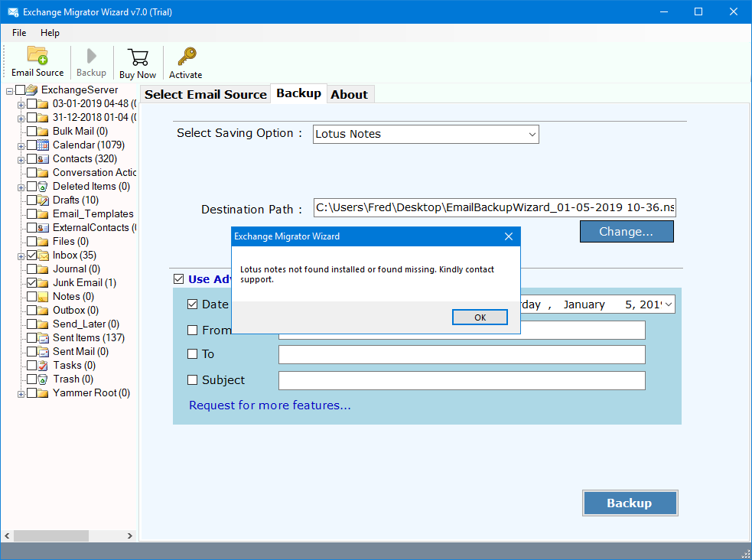
Task: Uncheck the Inbox folder checkbox
Action: (x=31, y=255)
